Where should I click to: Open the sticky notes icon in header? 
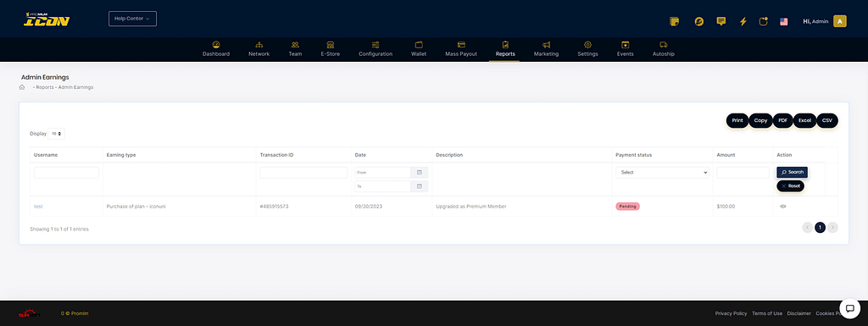tap(674, 21)
